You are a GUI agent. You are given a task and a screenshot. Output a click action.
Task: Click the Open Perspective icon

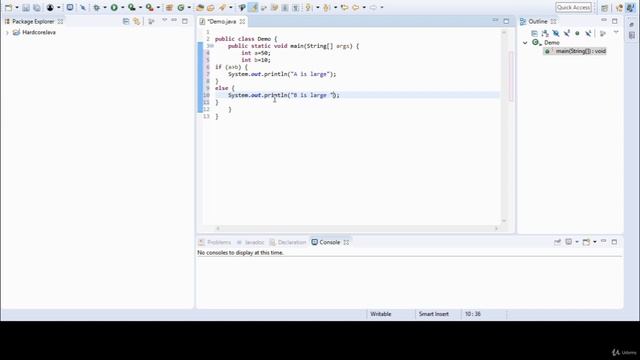(x=604, y=8)
